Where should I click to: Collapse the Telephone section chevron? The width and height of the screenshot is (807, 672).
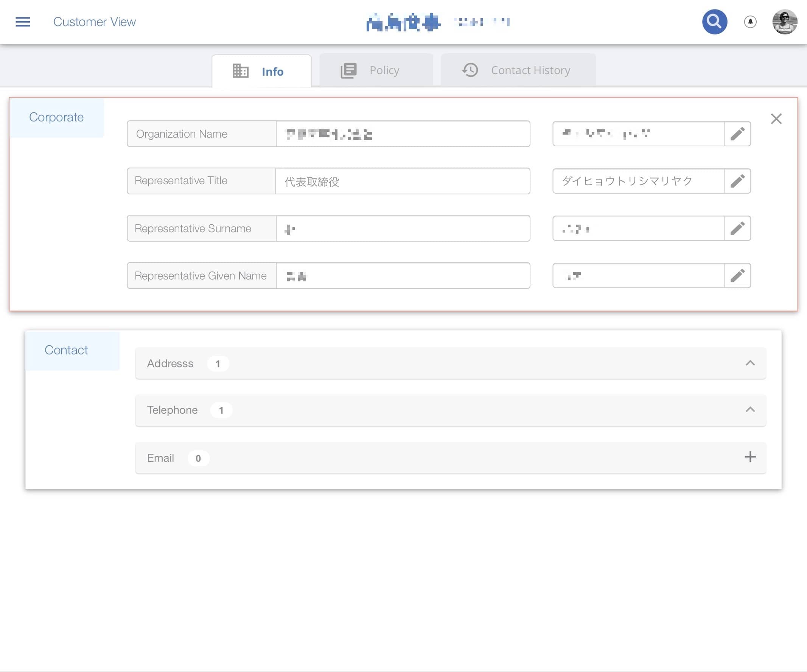click(x=750, y=410)
